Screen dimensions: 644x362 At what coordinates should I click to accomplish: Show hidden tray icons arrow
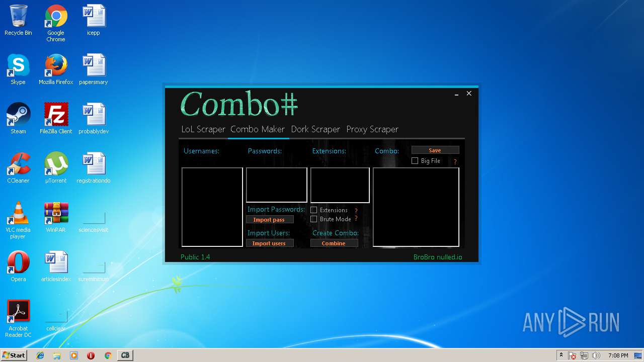(x=561, y=355)
